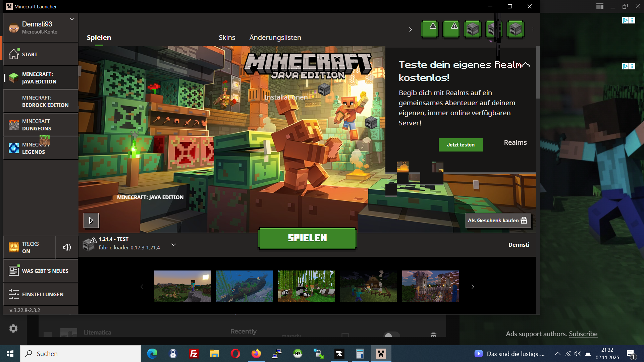Click the Start home icon
Viewport: 644px width, 362px height.
coord(14,54)
